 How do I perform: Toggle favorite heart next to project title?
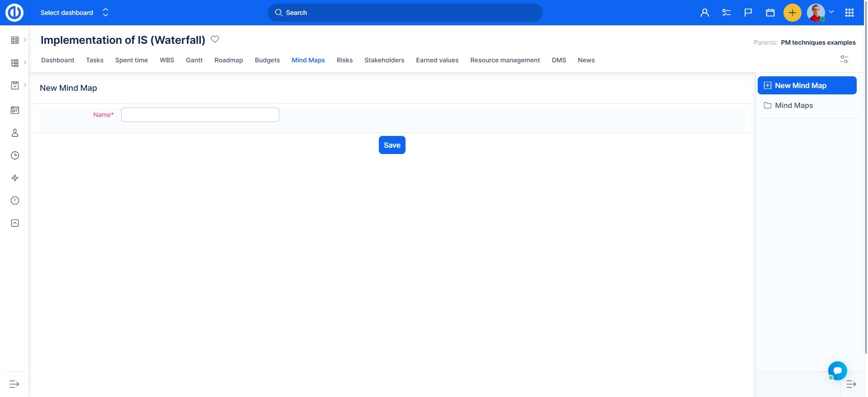[x=215, y=39]
